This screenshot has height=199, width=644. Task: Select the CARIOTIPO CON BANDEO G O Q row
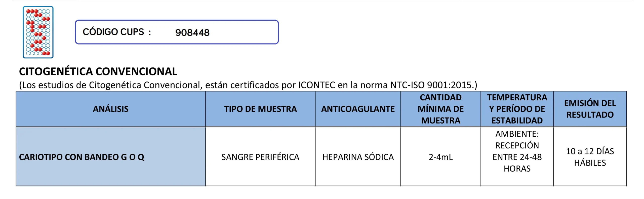click(x=82, y=157)
